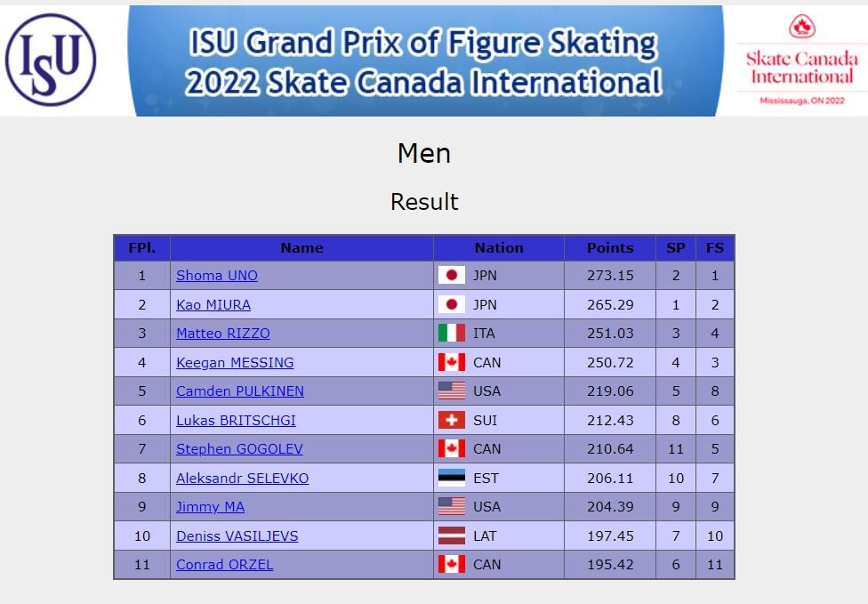
Task: Click the Japan flag beside Shoma UNO
Action: tap(451, 275)
